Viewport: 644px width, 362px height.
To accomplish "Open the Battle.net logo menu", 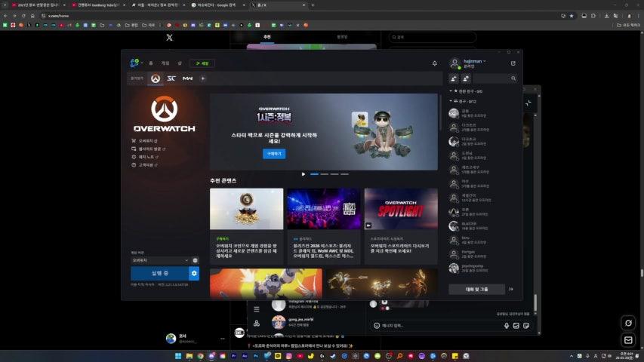I will pos(134,63).
